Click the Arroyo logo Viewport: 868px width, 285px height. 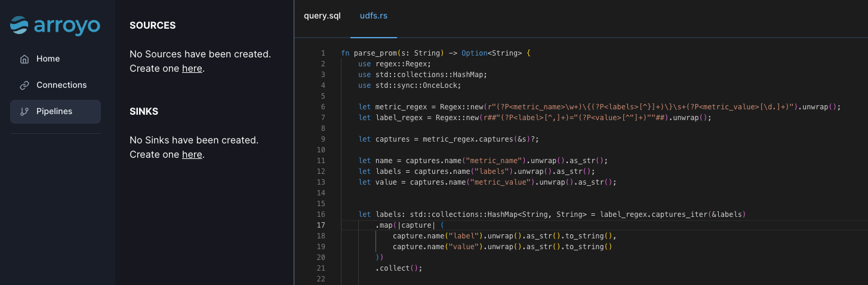click(x=55, y=25)
